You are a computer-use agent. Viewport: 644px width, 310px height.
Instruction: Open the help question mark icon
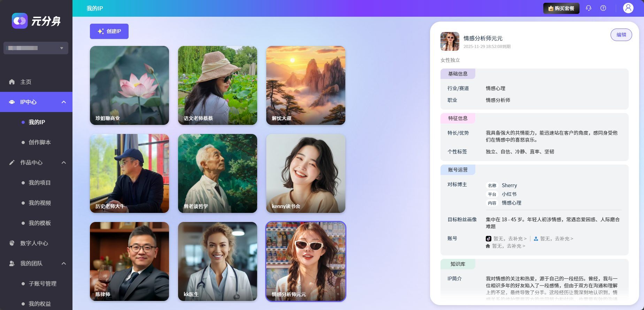[x=603, y=8]
